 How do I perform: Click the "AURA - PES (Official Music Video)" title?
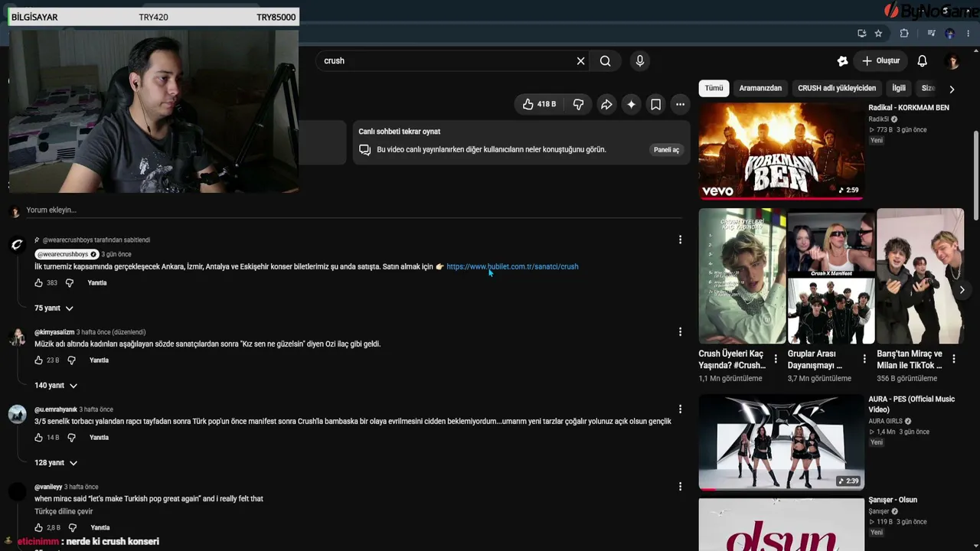(912, 404)
